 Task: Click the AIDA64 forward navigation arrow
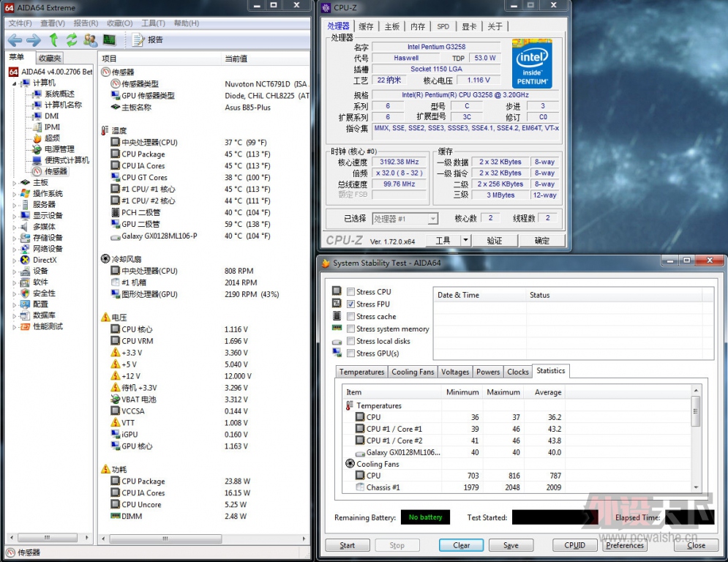click(34, 40)
